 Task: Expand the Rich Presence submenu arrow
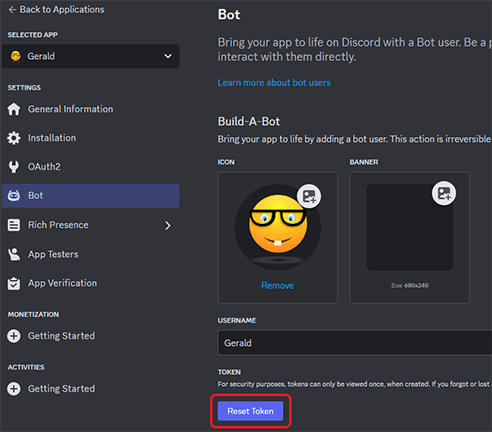coord(168,226)
